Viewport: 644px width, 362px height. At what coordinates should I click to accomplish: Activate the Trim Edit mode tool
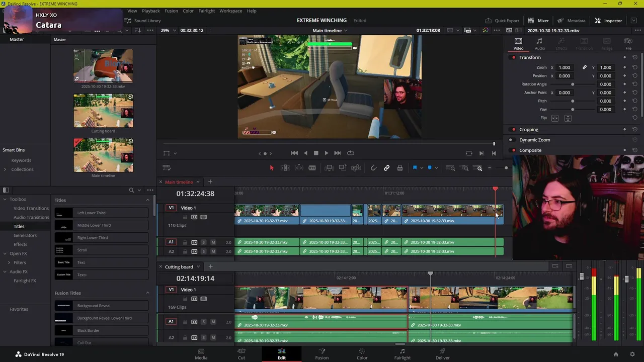[285, 168]
